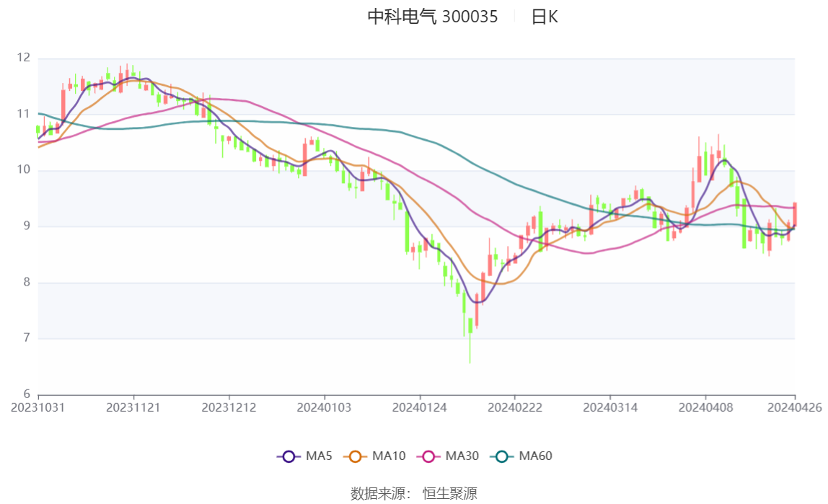
Task: Select the 20240103 date axis label
Action: [324, 408]
